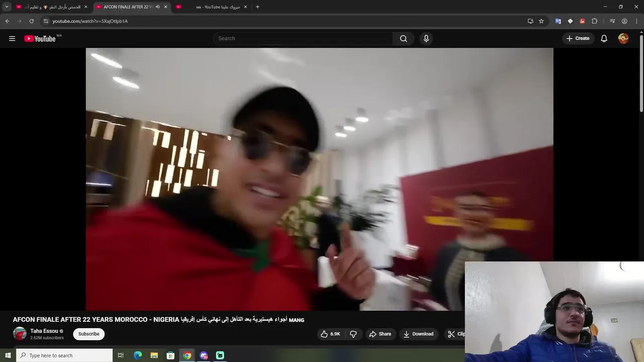Screen dimensions: 644x362
Task: Launch Microsoft Edge from the taskbar
Action: tap(137, 355)
